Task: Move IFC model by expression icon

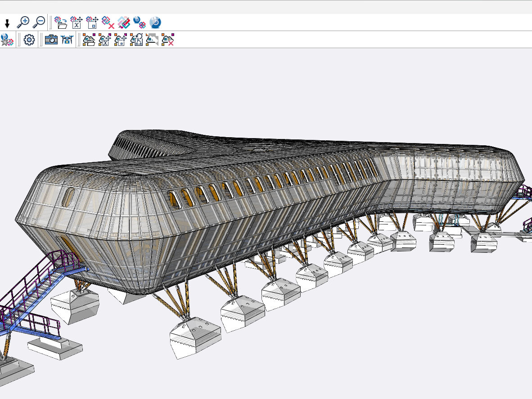Action: (77, 22)
